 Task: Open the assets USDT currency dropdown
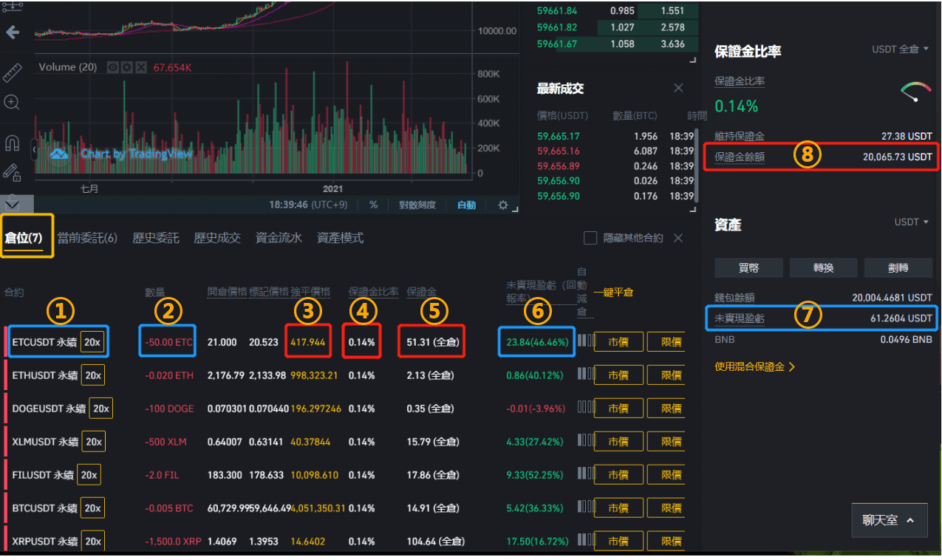912,222
